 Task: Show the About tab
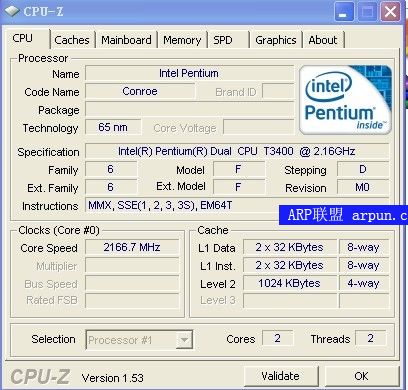coord(323,40)
